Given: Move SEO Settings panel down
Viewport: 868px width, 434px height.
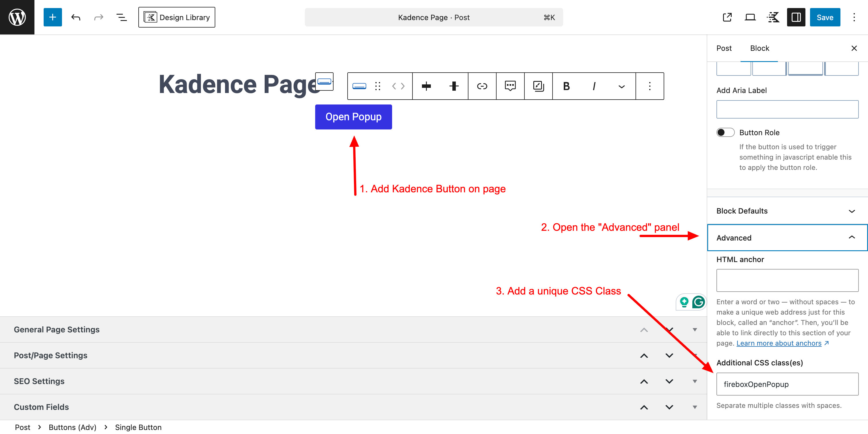Looking at the screenshot, I should [669, 381].
